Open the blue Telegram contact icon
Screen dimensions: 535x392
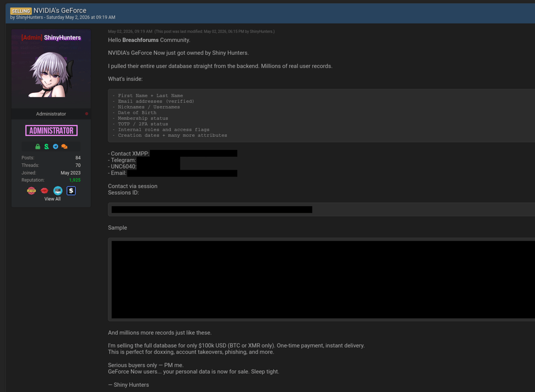point(55,147)
